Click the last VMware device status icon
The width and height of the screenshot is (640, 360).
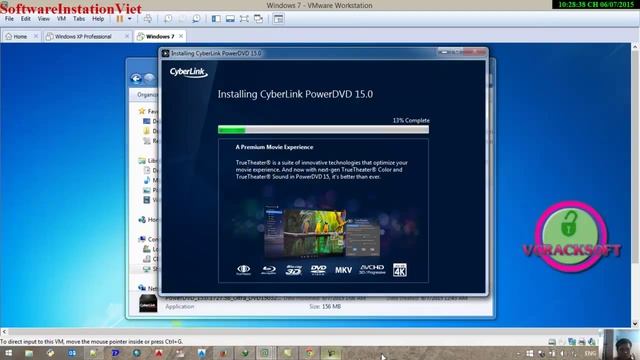point(592,342)
